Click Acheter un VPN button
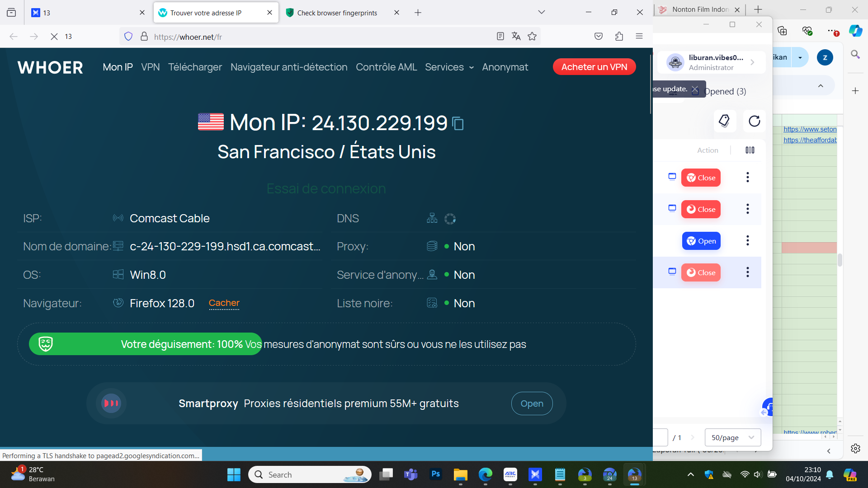 click(594, 67)
